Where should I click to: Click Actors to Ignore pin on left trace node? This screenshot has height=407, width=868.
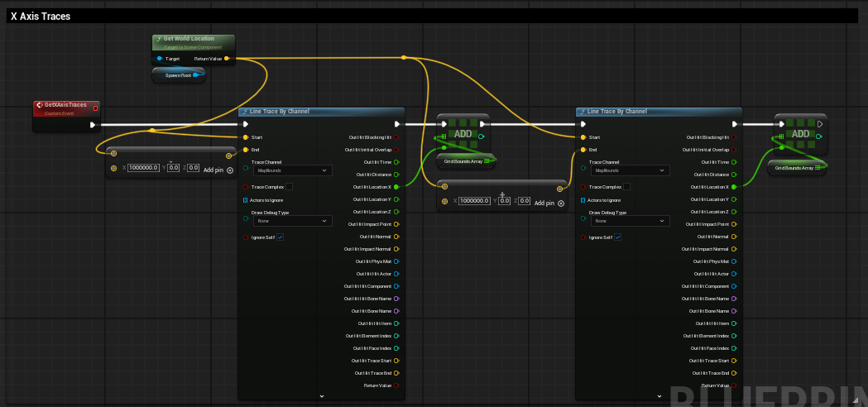(x=246, y=200)
